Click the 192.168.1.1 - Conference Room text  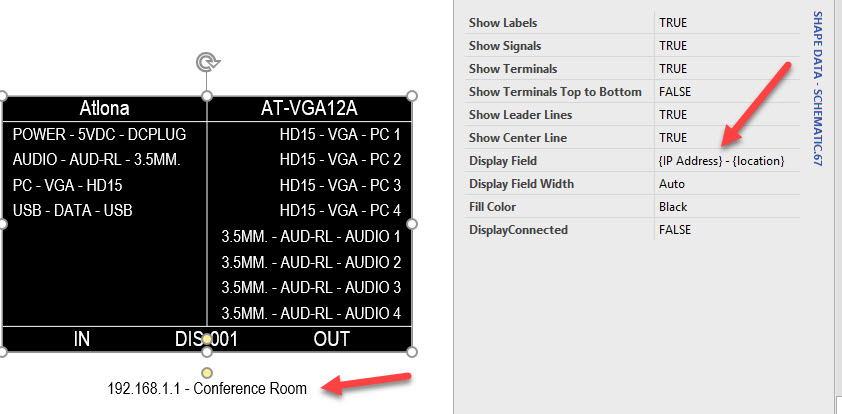pos(207,388)
